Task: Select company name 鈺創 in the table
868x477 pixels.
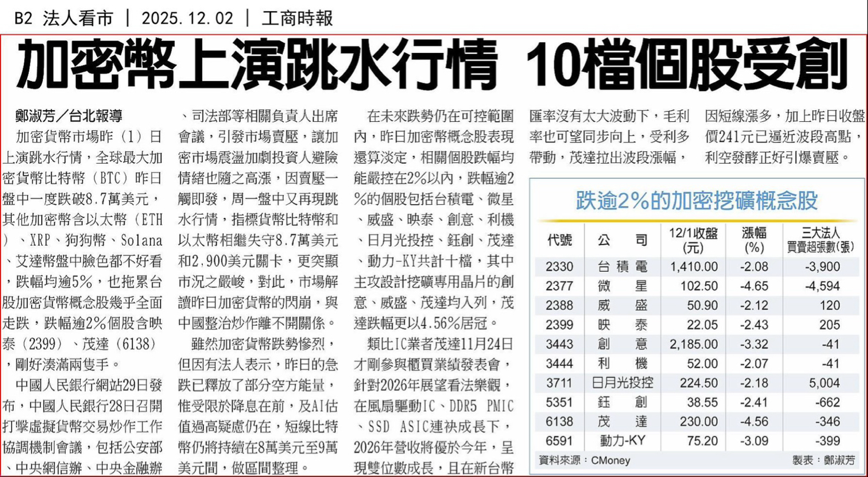Action: click(x=623, y=403)
